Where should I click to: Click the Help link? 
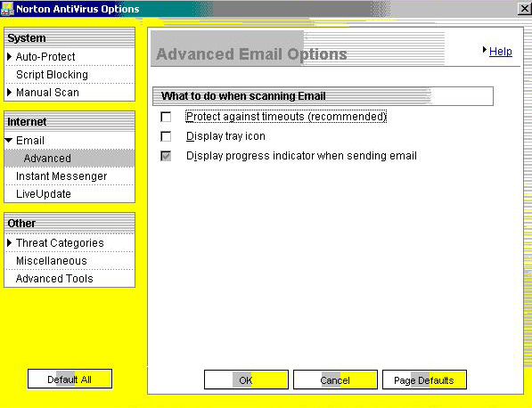pyautogui.click(x=501, y=52)
